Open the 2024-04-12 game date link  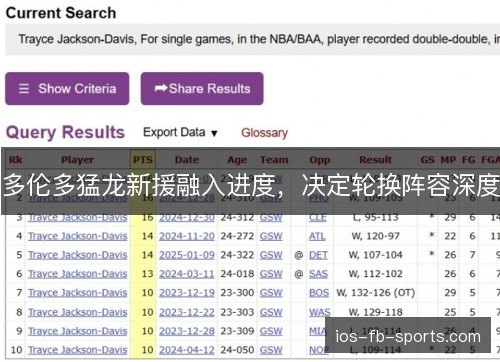187,350
